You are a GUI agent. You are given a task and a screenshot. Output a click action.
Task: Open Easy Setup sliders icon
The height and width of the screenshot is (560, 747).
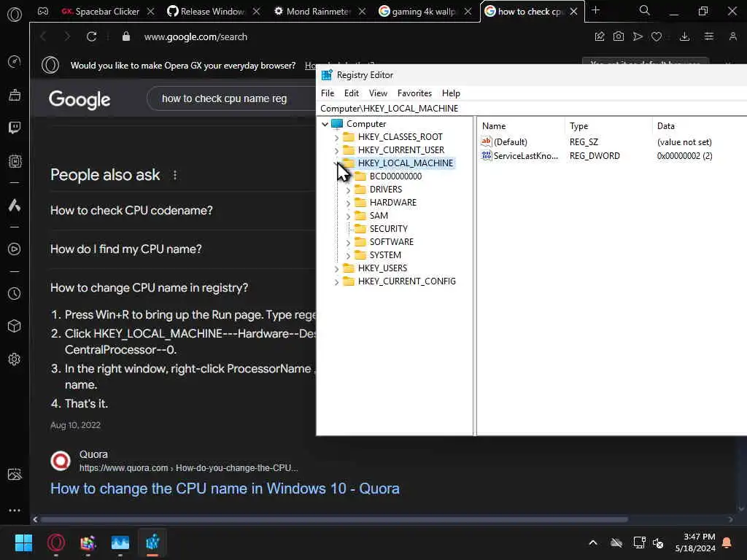point(709,36)
